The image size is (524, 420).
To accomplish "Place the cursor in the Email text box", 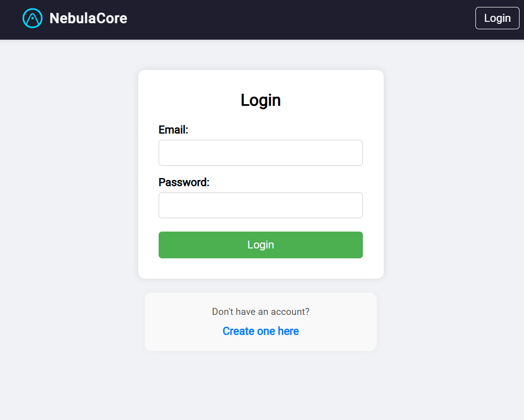I will pyautogui.click(x=260, y=153).
